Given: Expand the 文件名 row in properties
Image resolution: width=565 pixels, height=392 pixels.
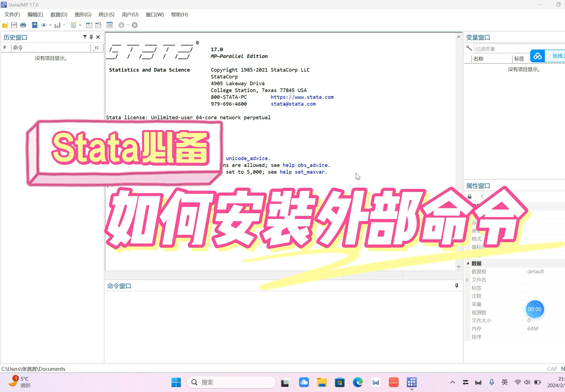Looking at the screenshot, I should tap(467, 280).
